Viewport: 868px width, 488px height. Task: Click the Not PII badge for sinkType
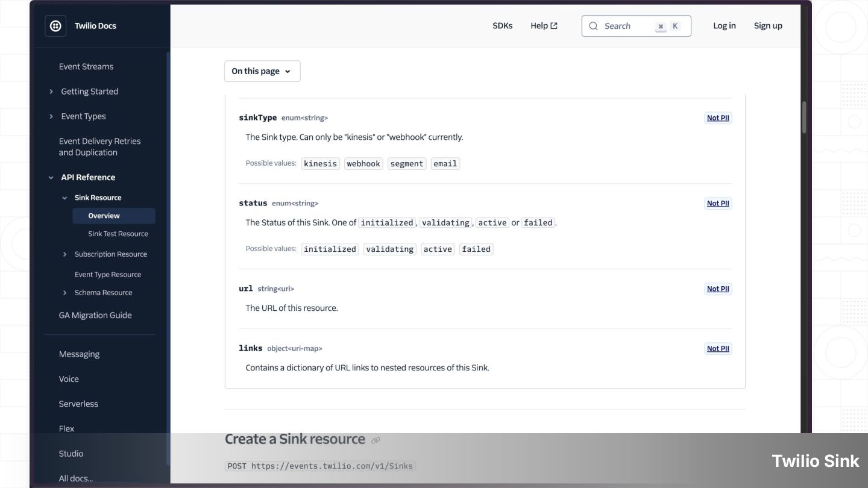[x=718, y=118]
